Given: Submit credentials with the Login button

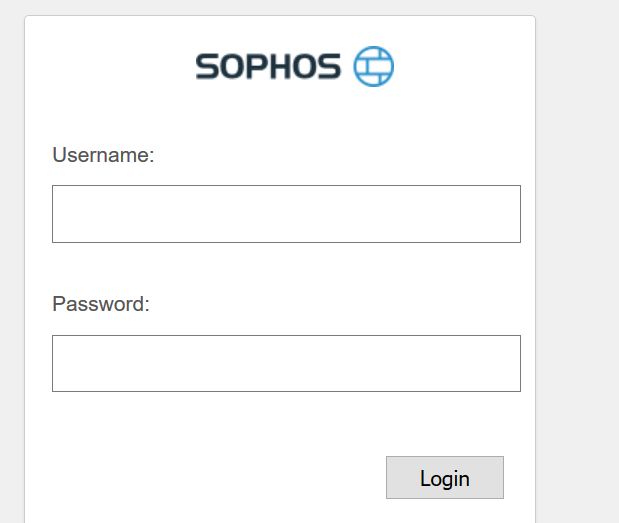Looking at the screenshot, I should tap(445, 477).
